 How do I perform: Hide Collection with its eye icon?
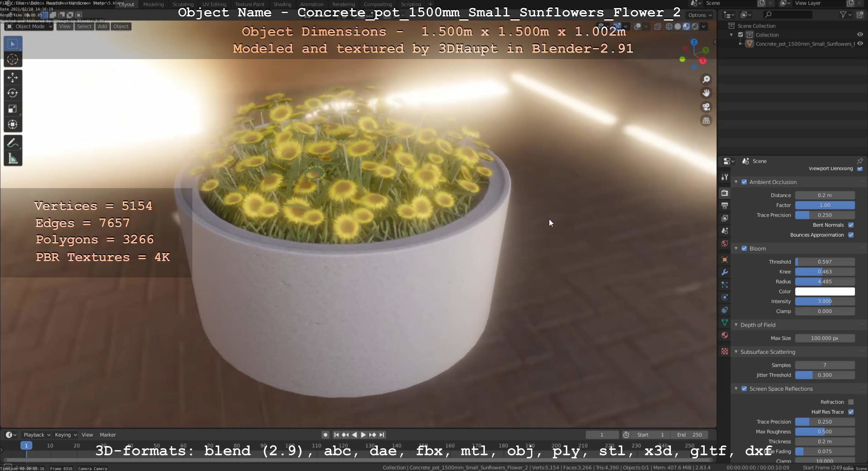point(860,34)
